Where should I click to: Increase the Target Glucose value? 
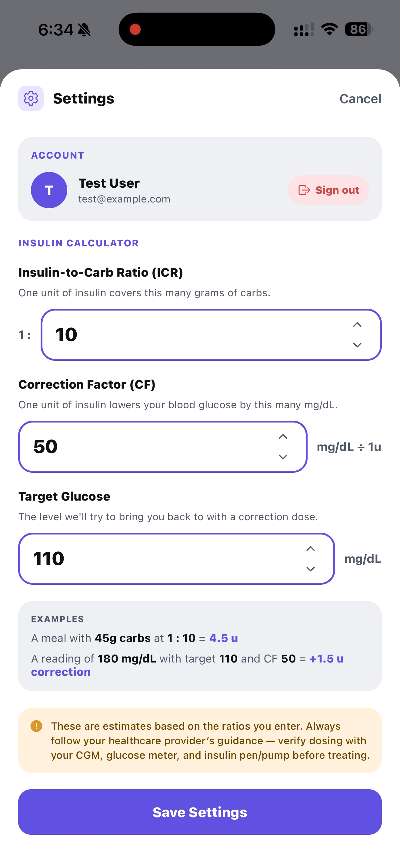(310, 549)
